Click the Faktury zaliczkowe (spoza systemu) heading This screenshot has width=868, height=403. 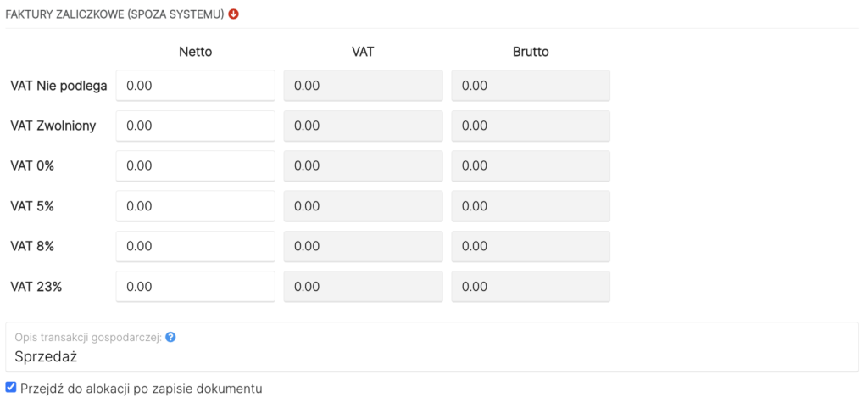pos(115,14)
